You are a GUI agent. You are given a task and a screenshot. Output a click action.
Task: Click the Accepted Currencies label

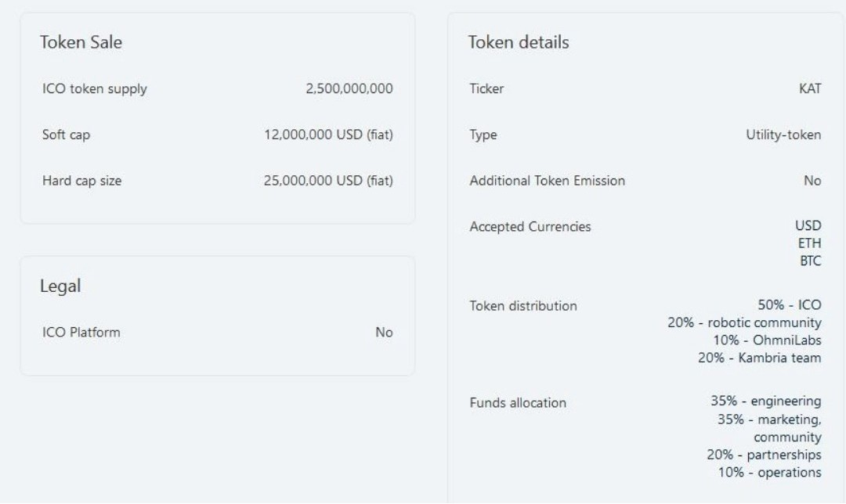530,227
